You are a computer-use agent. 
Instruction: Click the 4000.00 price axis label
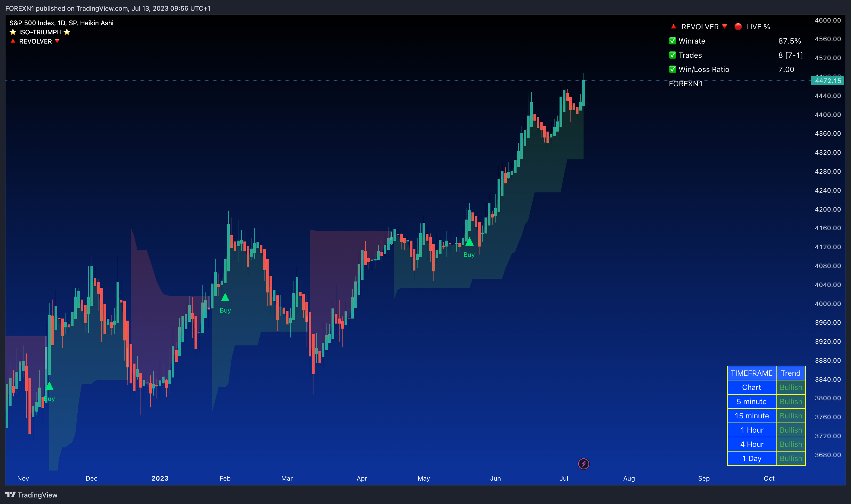(828, 304)
